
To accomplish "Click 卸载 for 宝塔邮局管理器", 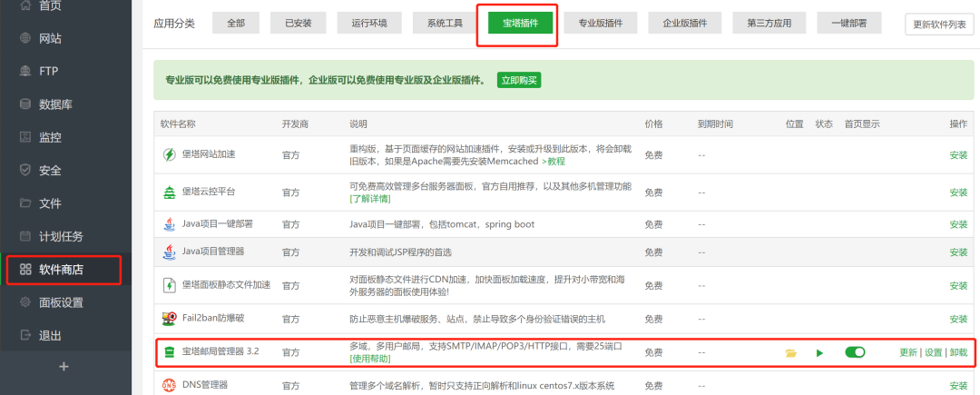I will coord(958,352).
